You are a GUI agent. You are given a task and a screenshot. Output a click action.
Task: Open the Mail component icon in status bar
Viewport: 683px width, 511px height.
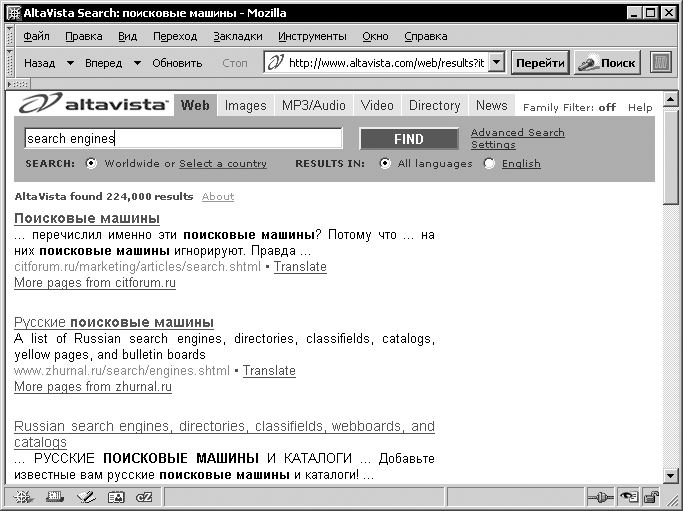pyautogui.click(x=55, y=497)
